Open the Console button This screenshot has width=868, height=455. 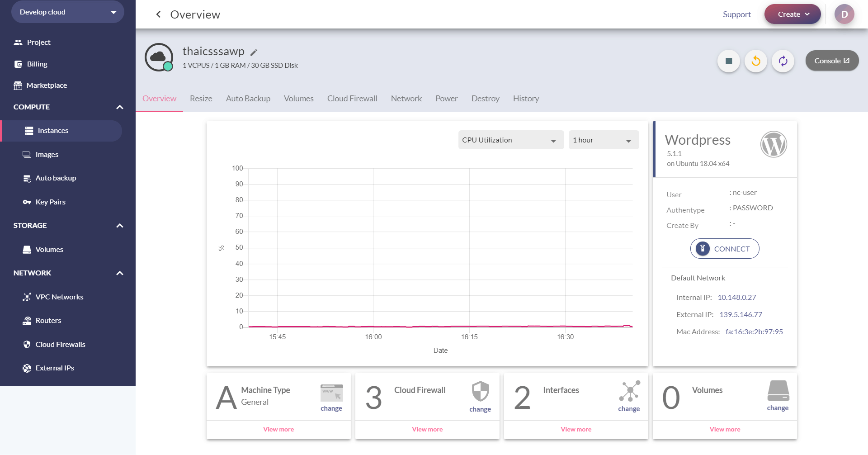[832, 61]
